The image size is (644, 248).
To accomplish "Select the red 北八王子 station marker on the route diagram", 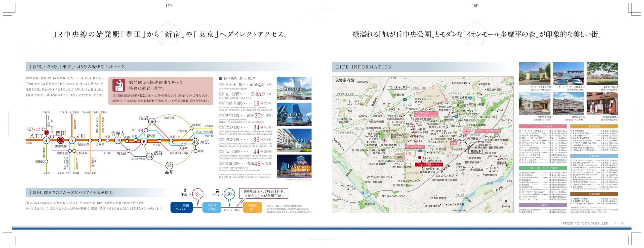I will [46, 132].
